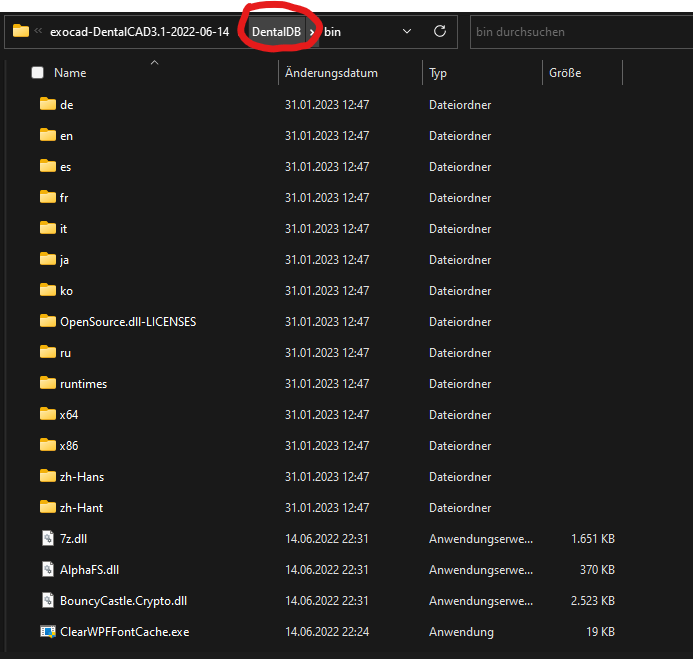Screen dimensions: 693x659
Task: Select the file name 'AlphaFS.dll'
Action: (89, 570)
